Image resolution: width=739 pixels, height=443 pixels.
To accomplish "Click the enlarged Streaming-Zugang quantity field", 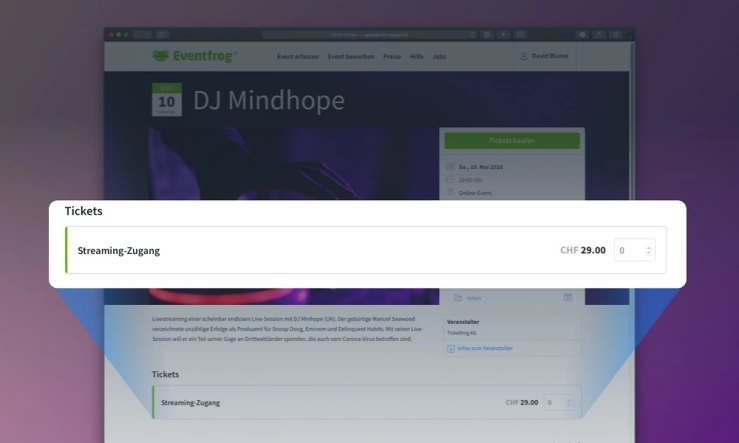I will [634, 250].
